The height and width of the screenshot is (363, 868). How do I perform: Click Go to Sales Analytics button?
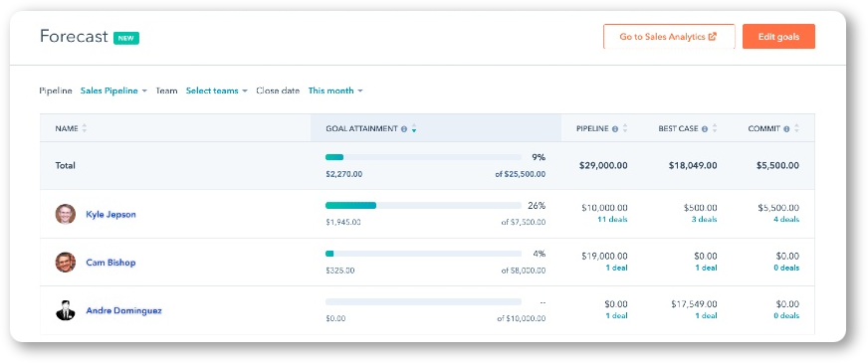tap(669, 37)
